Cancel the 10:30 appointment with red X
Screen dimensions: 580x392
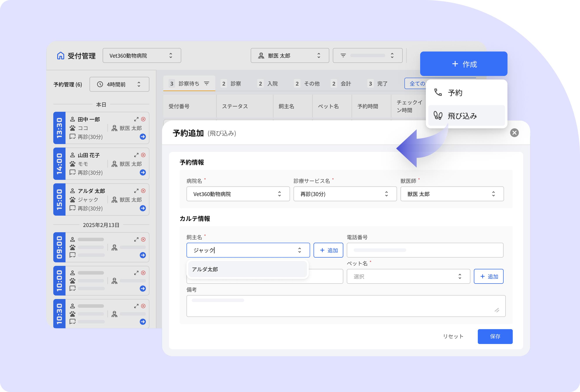(x=143, y=306)
